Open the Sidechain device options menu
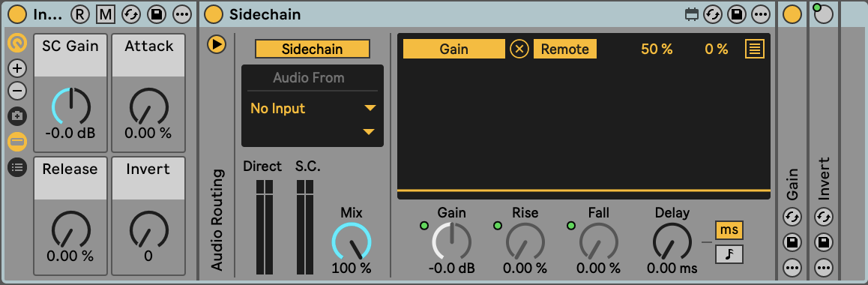Image resolution: width=868 pixels, height=285 pixels. point(761,15)
